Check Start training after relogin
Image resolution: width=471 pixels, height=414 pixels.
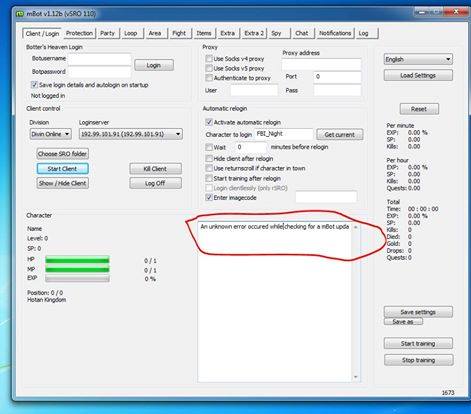coord(209,178)
